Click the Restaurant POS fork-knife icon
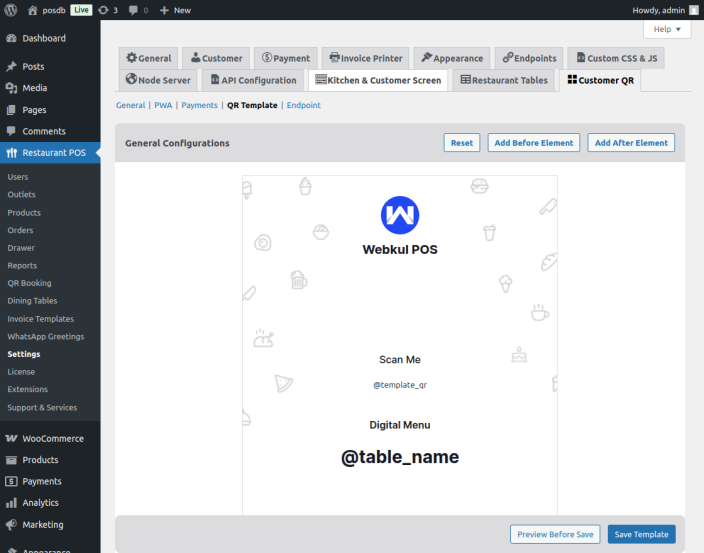 click(x=12, y=153)
